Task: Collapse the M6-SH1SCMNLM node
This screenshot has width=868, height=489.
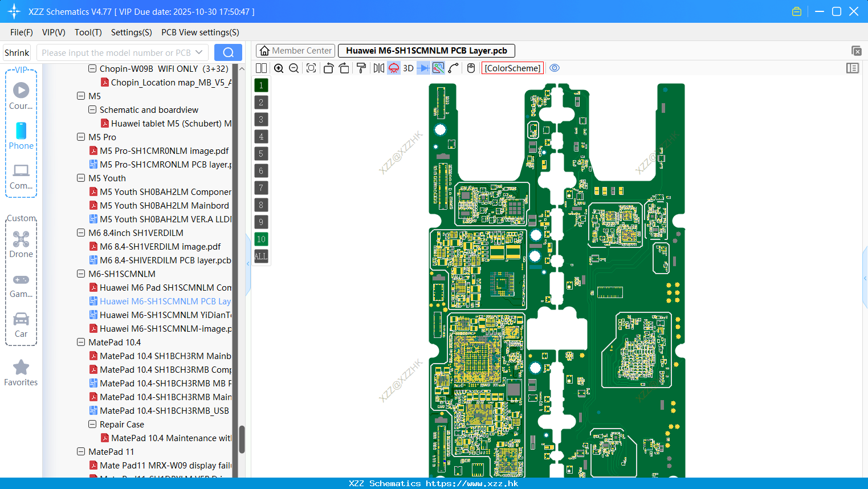Action: (x=81, y=274)
